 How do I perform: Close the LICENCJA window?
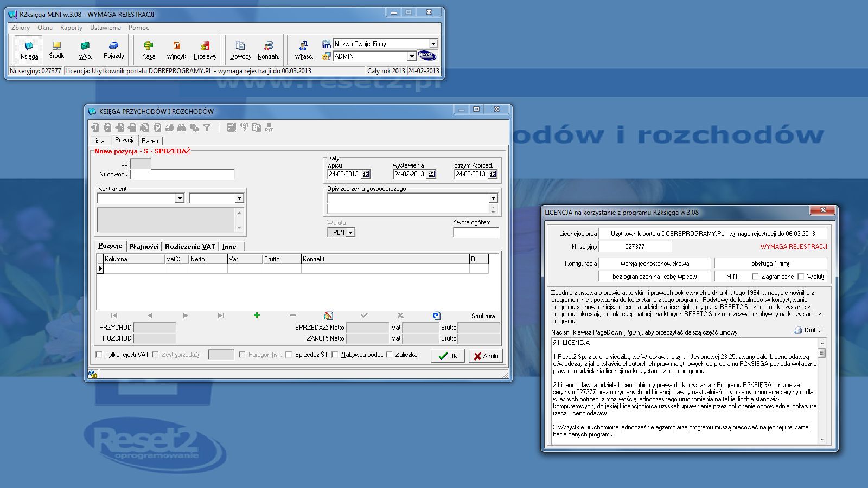(823, 210)
